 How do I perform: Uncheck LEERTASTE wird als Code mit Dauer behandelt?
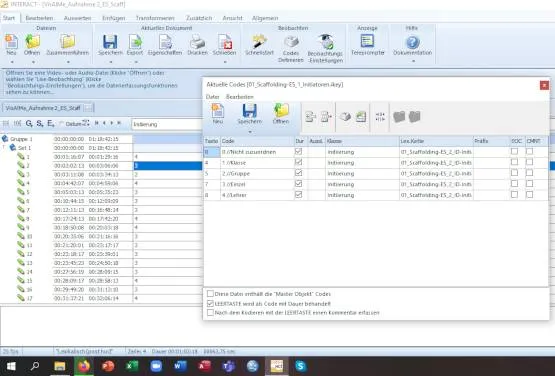[x=210, y=303]
